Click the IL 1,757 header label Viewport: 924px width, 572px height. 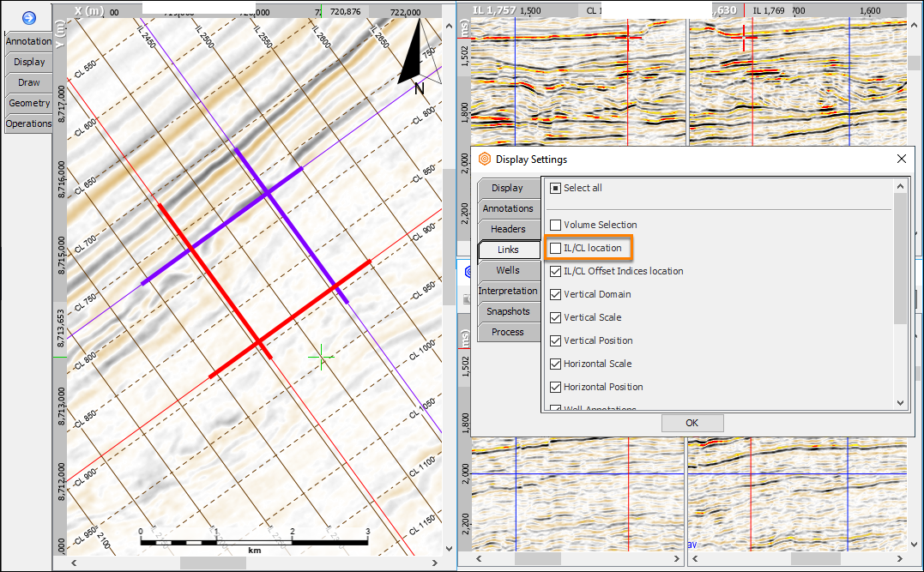click(494, 10)
